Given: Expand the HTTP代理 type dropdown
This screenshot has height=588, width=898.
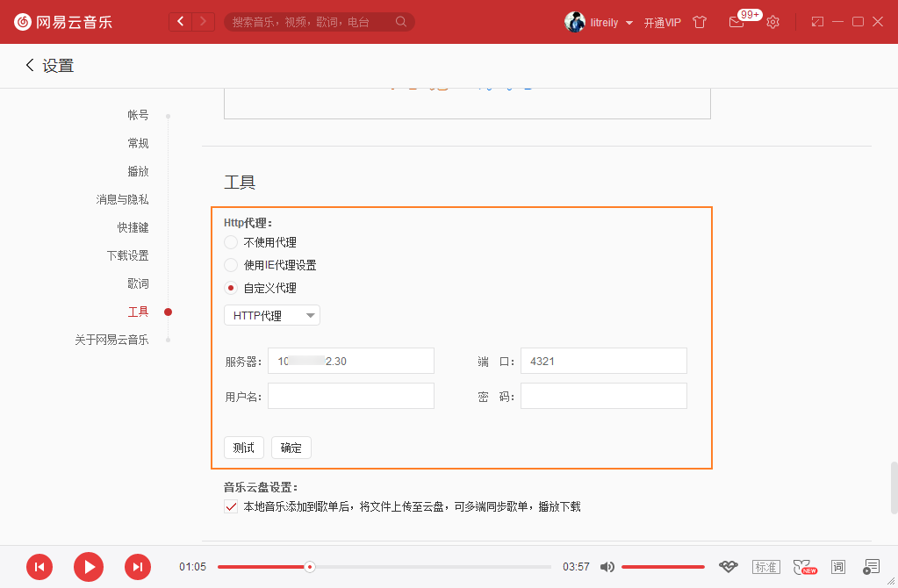Looking at the screenshot, I should tap(272, 316).
